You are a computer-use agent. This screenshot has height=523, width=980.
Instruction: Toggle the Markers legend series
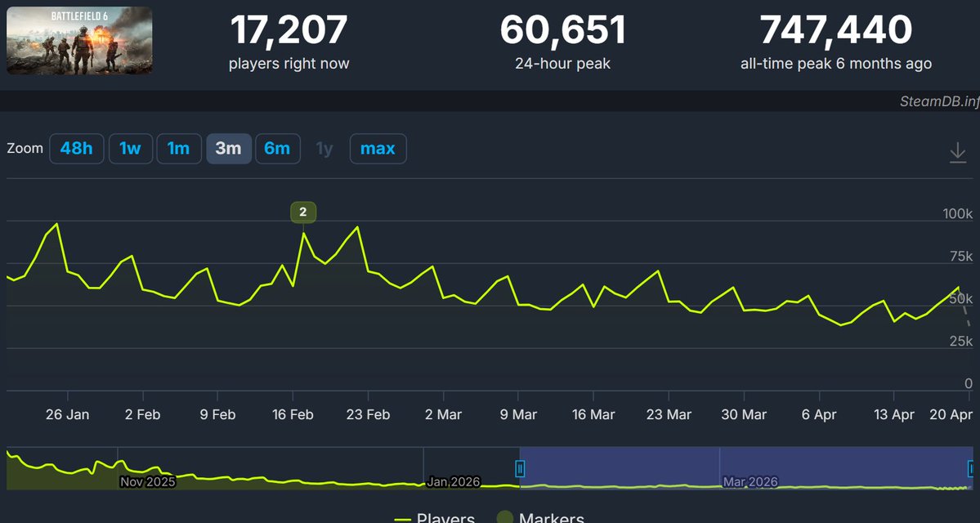[x=540, y=519]
